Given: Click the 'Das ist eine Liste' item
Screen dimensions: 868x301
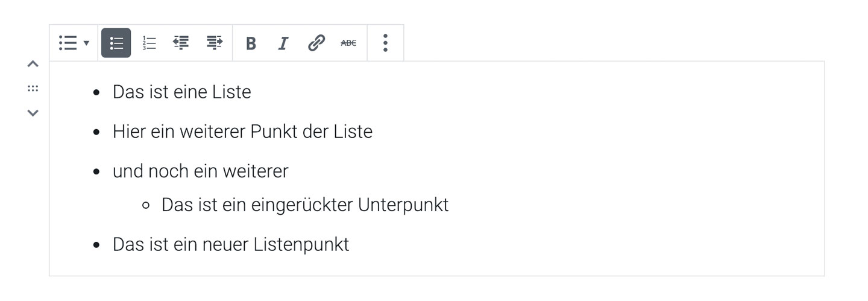Looking at the screenshot, I should (182, 92).
